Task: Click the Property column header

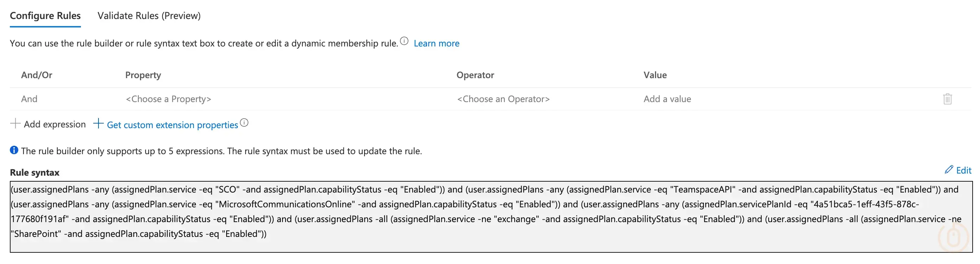Action: click(x=143, y=75)
